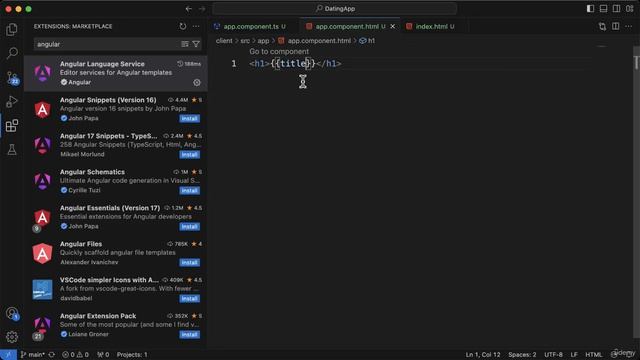The image size is (640, 360).
Task: Change indentation via Spaces: 2
Action: (522, 355)
